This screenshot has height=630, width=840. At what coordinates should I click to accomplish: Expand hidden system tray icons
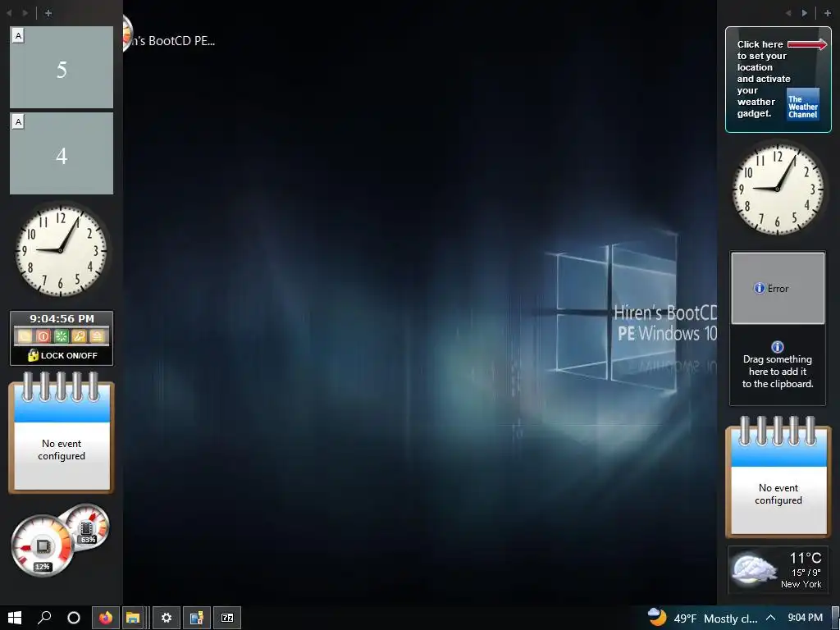tap(771, 619)
